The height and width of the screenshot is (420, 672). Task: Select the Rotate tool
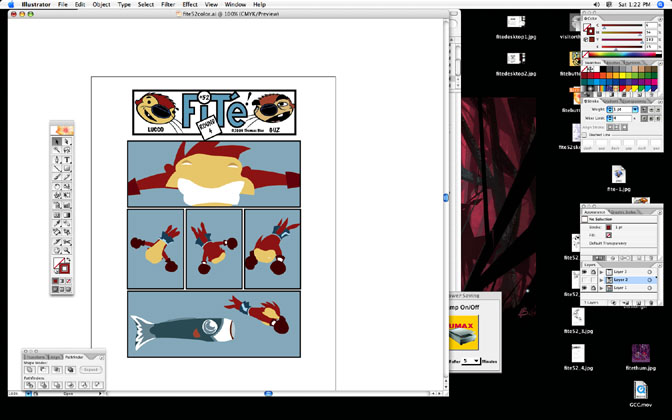coord(56,186)
